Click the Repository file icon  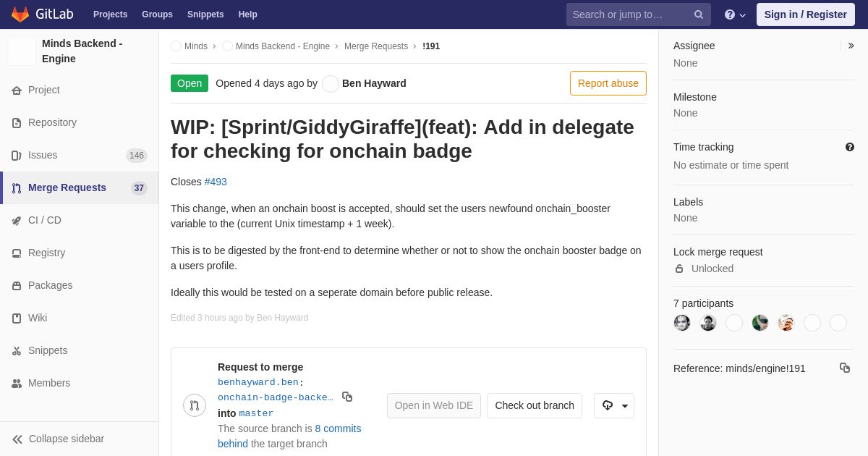pos(17,123)
